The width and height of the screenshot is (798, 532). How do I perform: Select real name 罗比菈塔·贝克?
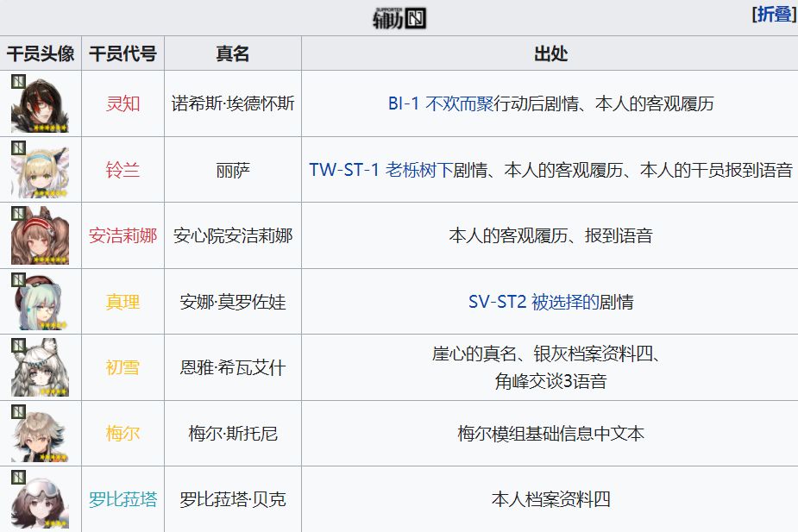point(233,500)
